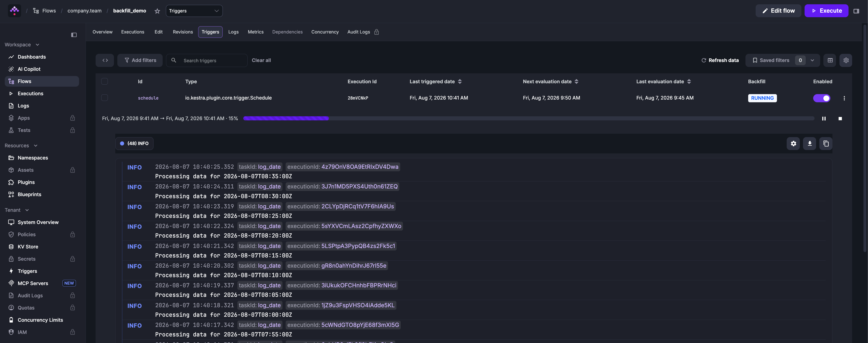Open the schedule row three-dot menu
This screenshot has height=343, width=868.
click(844, 98)
